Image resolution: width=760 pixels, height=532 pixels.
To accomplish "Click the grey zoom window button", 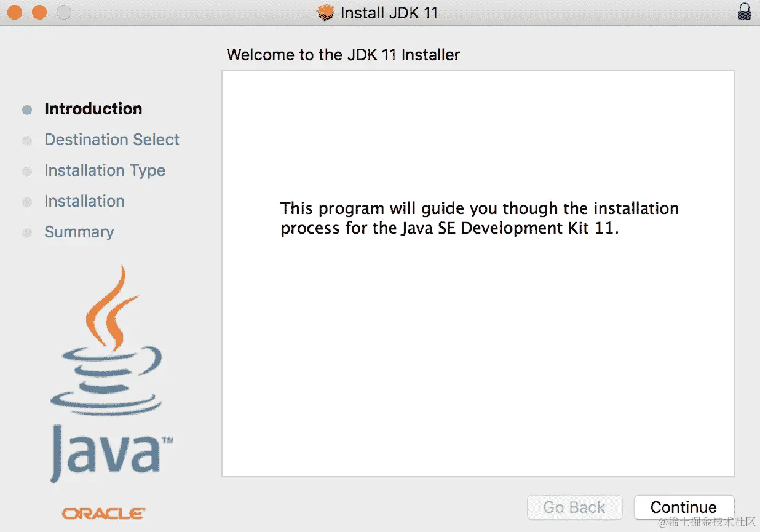I will (x=63, y=12).
